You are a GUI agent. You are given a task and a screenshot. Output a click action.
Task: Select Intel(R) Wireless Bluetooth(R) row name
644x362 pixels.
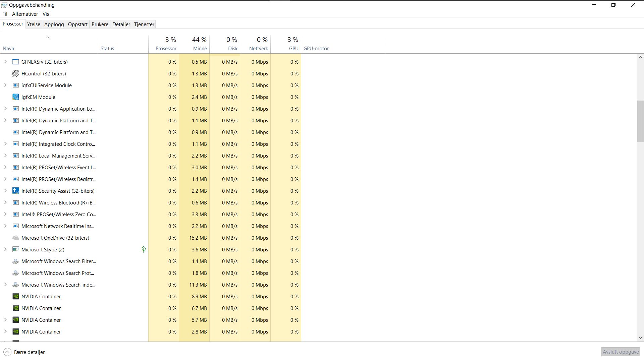coord(58,202)
